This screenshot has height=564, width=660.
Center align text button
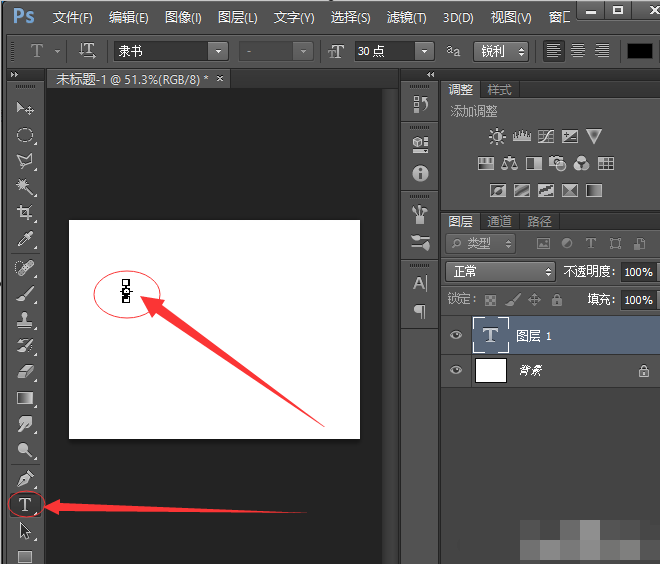click(578, 50)
